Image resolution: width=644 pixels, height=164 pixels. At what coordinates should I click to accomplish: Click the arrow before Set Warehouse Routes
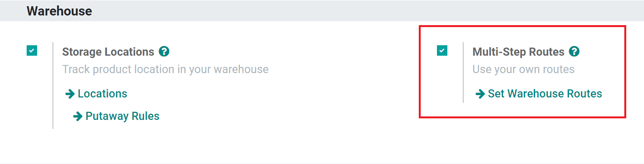coord(480,94)
